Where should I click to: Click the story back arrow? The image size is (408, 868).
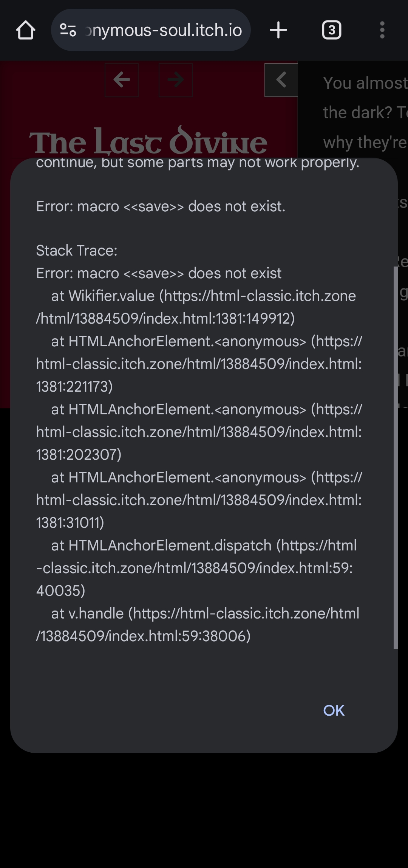pyautogui.click(x=122, y=80)
